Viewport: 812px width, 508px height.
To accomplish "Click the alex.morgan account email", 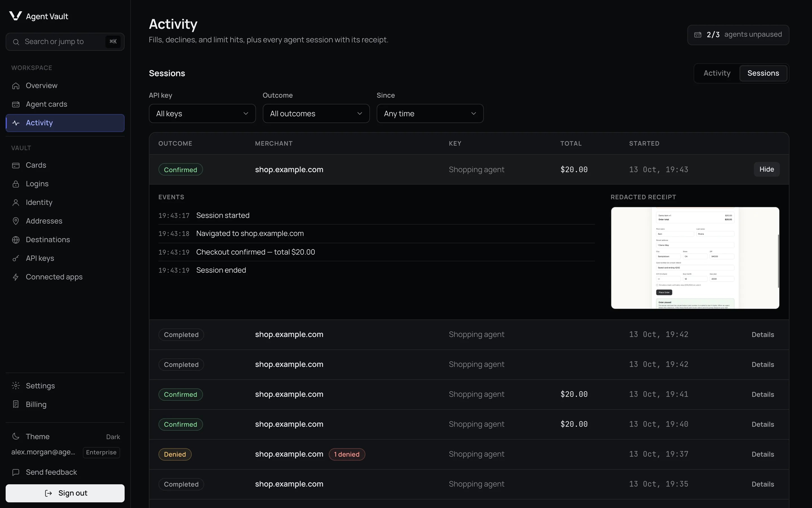I will point(43,452).
